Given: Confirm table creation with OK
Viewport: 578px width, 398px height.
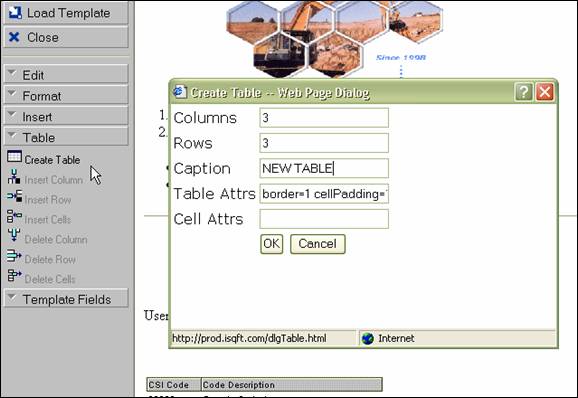Looking at the screenshot, I should pos(272,244).
